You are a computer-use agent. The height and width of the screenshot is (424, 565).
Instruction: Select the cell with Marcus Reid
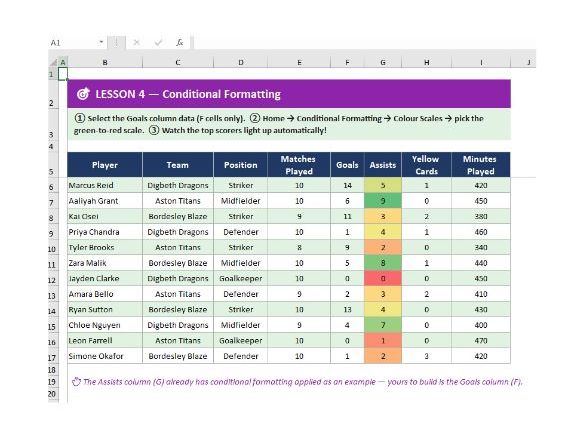click(x=105, y=185)
